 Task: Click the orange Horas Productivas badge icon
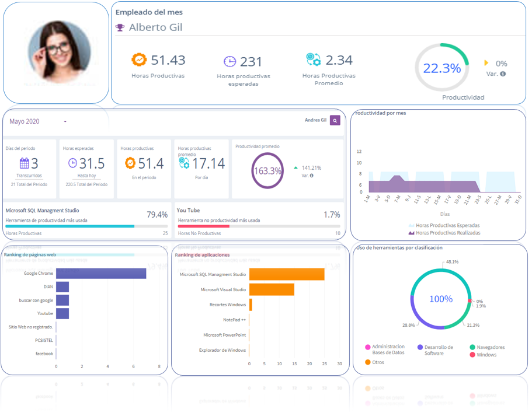139,60
